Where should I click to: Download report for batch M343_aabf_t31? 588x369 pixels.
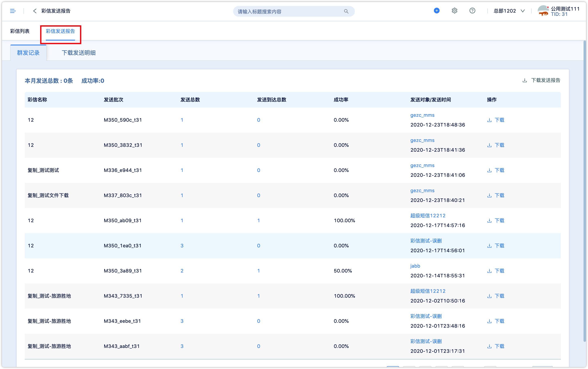coord(496,346)
